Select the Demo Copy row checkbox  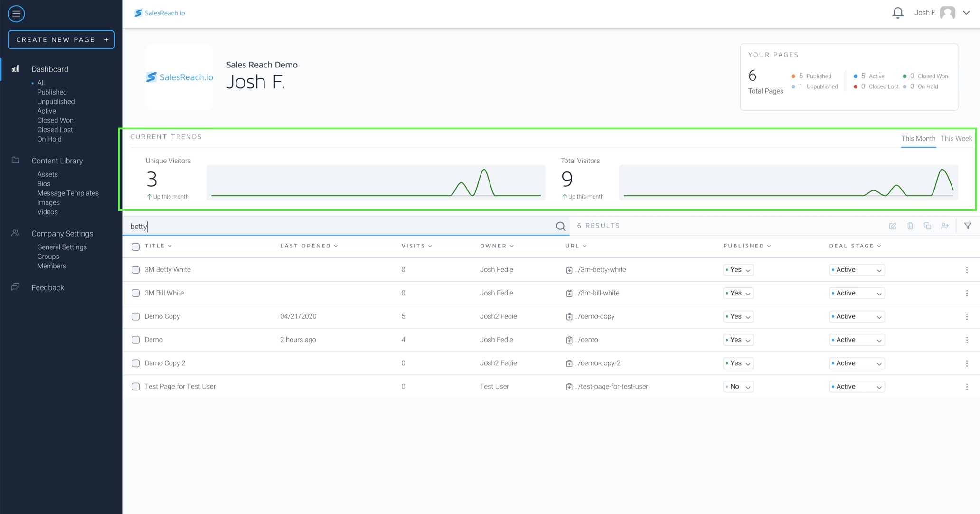pyautogui.click(x=136, y=316)
